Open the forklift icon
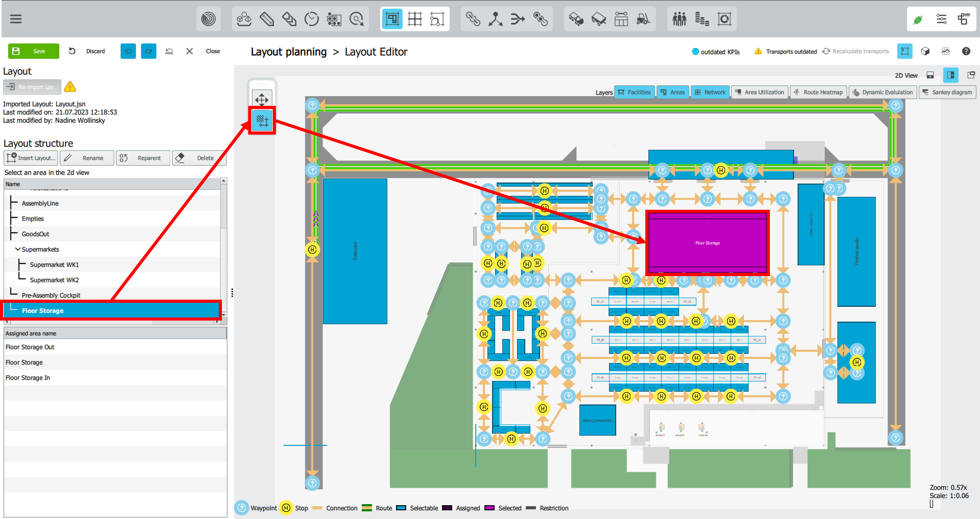 click(643, 19)
